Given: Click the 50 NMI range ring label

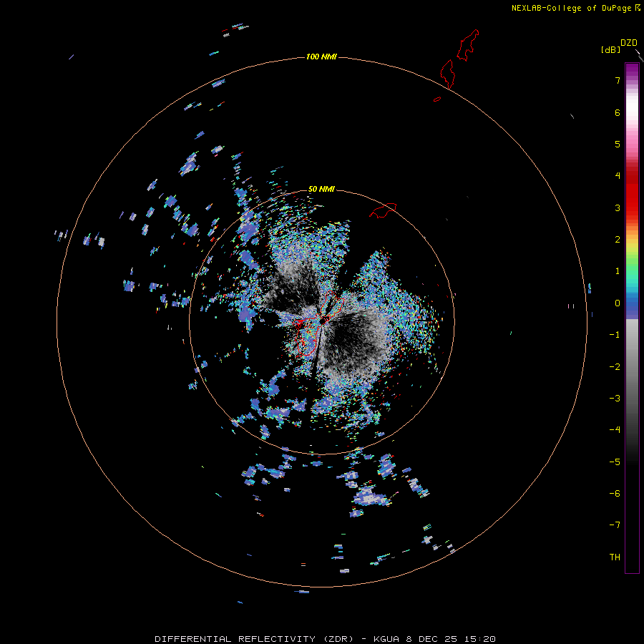Looking at the screenshot, I should point(321,189).
